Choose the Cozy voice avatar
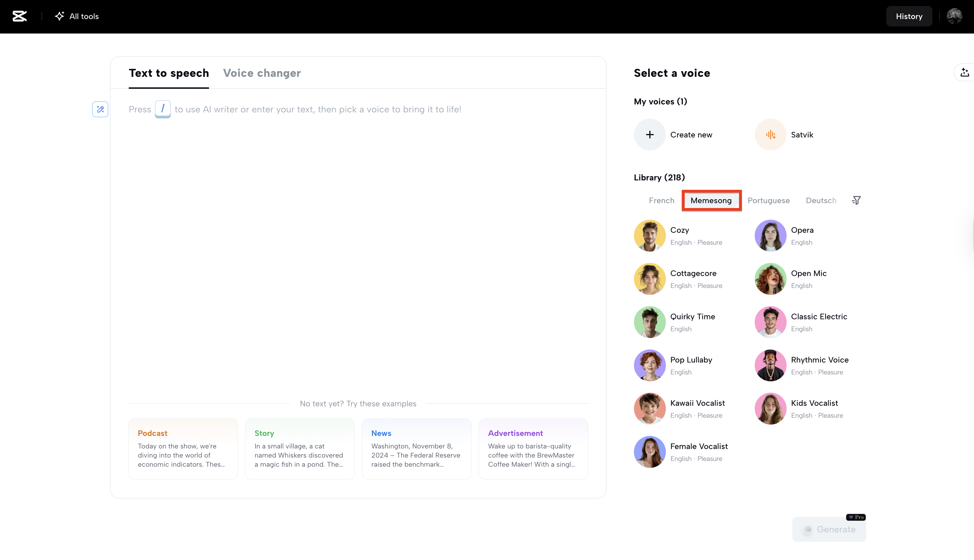The height and width of the screenshot is (560, 974). point(650,235)
